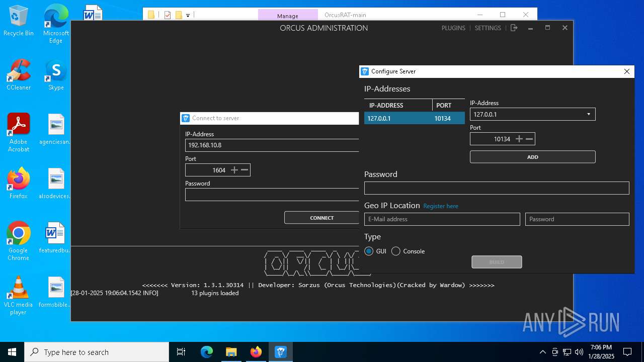Select the featuredbu Word document on desktop
This screenshot has width=644, height=362.
coord(56,238)
